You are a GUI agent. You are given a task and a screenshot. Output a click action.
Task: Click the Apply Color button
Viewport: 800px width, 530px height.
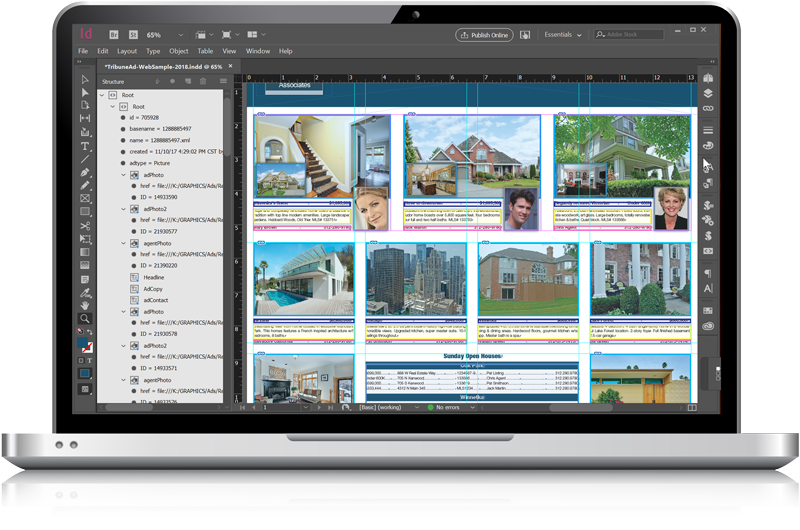(85, 373)
